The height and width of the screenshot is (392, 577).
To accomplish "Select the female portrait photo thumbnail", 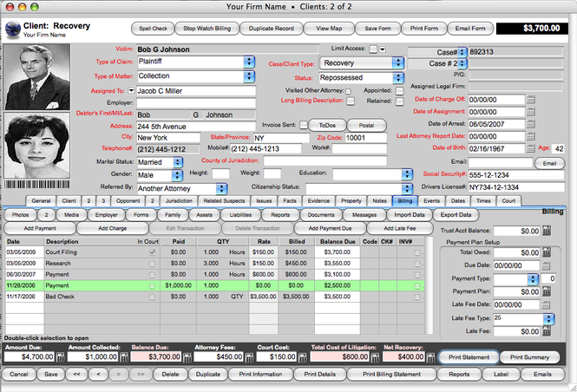I will tap(36, 145).
